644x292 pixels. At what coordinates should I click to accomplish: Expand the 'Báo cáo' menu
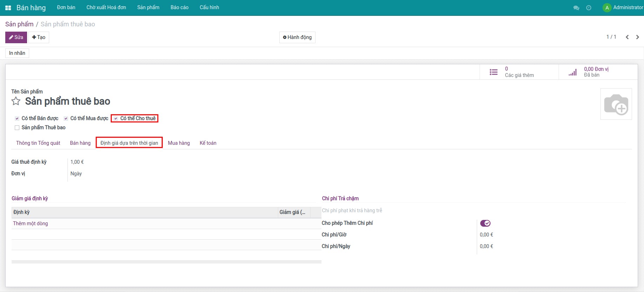(x=179, y=7)
